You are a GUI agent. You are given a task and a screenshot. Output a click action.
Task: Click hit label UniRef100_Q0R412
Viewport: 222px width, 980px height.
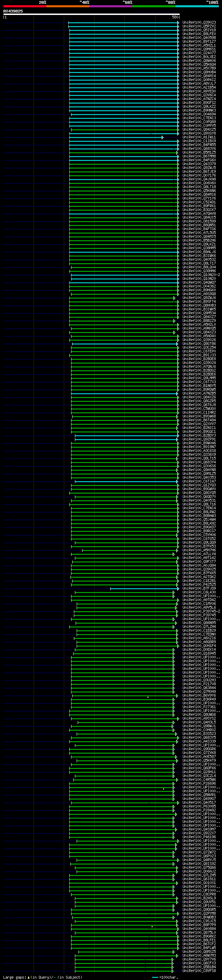[199, 80]
